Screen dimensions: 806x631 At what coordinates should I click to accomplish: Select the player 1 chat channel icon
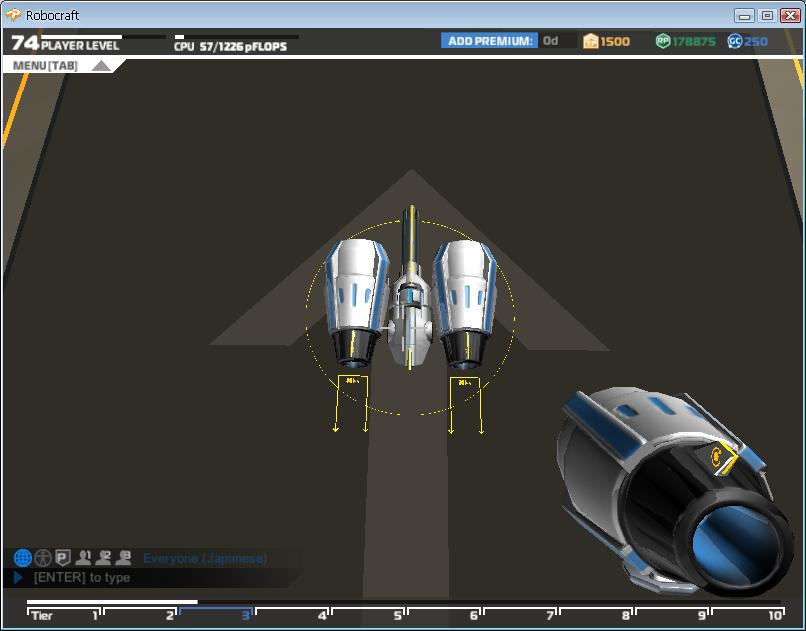pos(83,558)
